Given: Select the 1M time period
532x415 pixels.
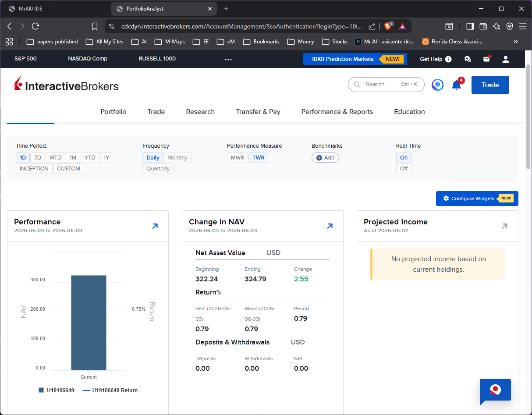Looking at the screenshot, I should 73,158.
